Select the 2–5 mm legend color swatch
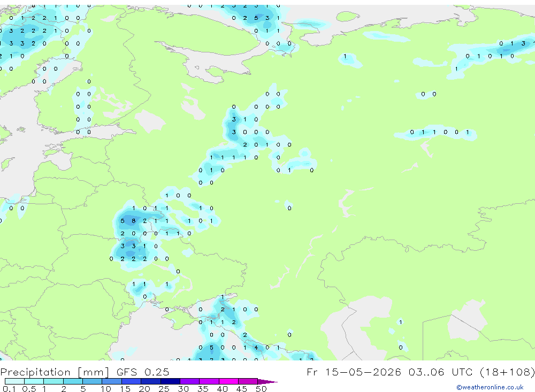Screen dimensions: 535x392 coord(73,381)
